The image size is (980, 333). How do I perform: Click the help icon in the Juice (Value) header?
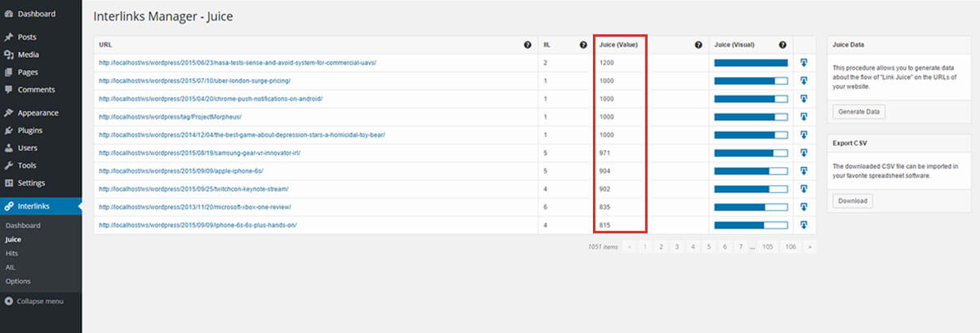click(698, 45)
